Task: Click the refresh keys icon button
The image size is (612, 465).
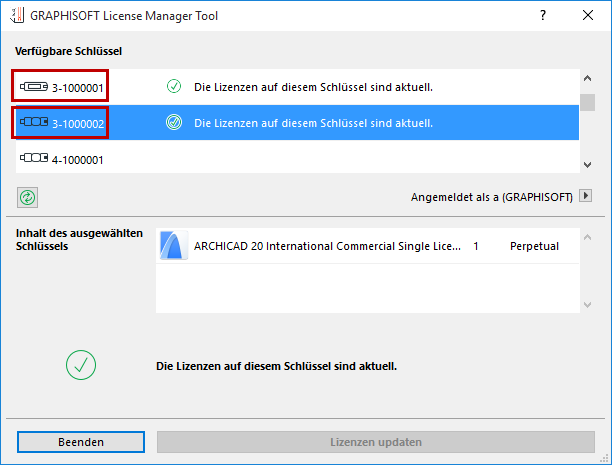Action: point(27,197)
